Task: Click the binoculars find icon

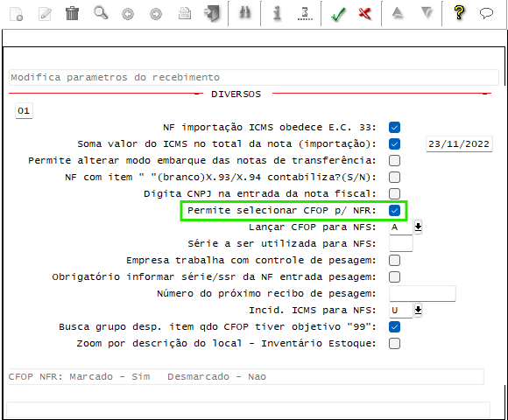Action: pos(245,13)
